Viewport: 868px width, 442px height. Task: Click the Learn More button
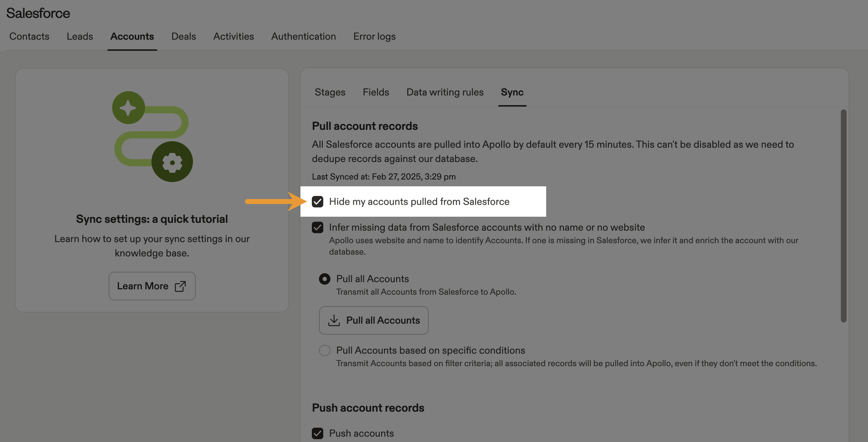point(152,286)
